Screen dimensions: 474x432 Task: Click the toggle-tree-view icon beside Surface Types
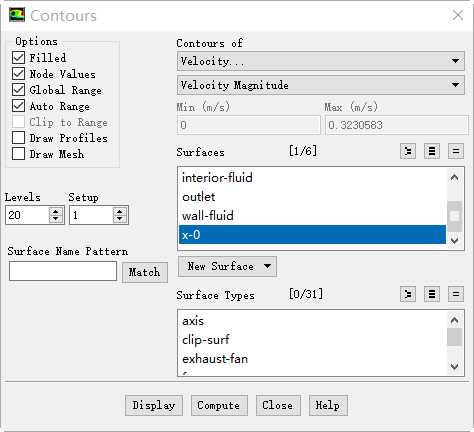(408, 294)
